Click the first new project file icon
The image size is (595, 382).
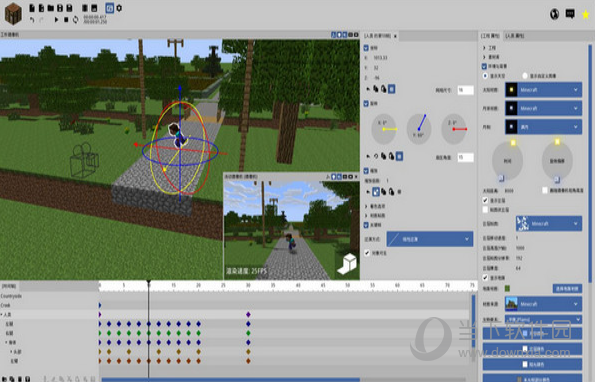[32, 8]
